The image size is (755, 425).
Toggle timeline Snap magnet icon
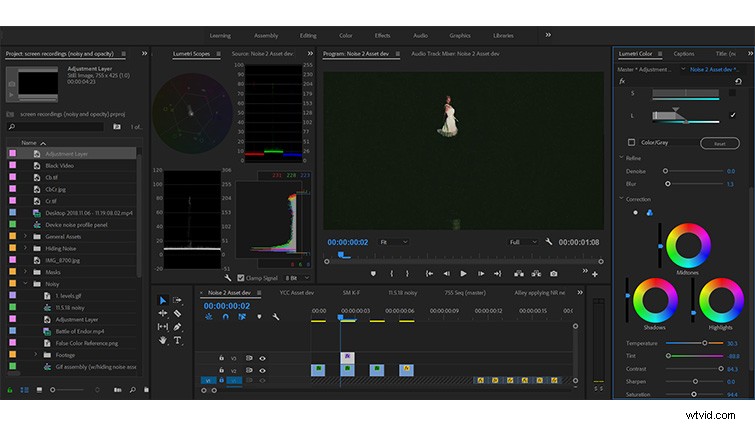(x=225, y=317)
